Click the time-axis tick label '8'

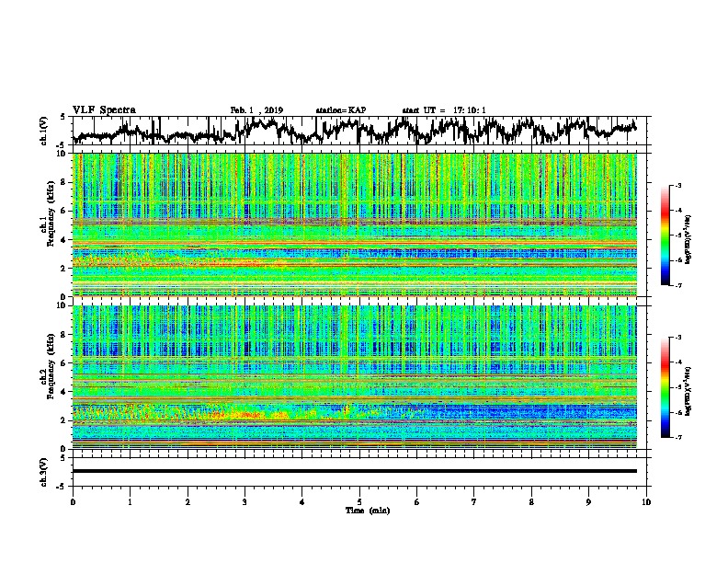tap(531, 502)
